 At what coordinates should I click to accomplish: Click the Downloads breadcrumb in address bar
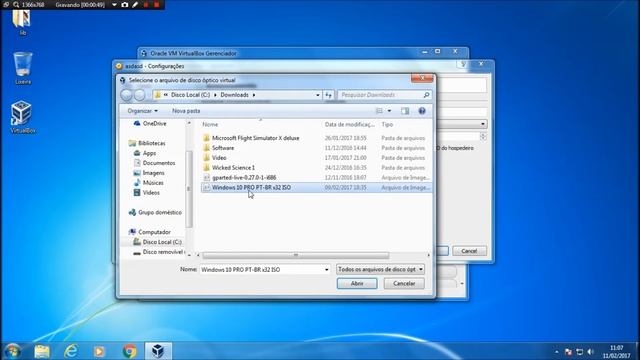coord(234,95)
